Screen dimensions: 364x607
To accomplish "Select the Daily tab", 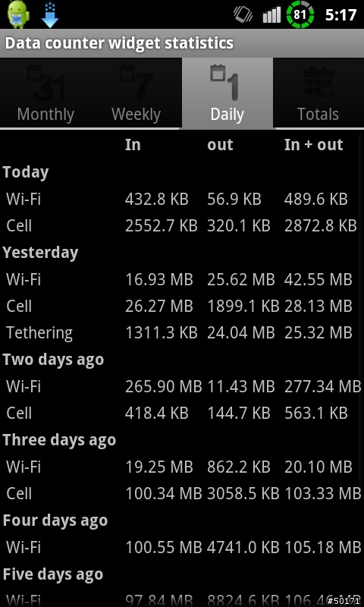I will point(227,93).
